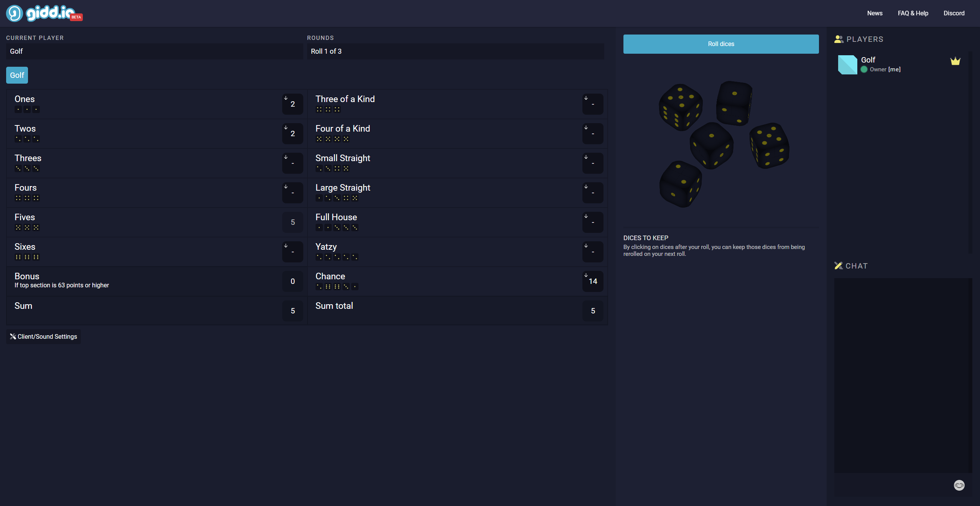The height and width of the screenshot is (506, 980).
Task: Open Client/Sound Settings
Action: pyautogui.click(x=43, y=336)
